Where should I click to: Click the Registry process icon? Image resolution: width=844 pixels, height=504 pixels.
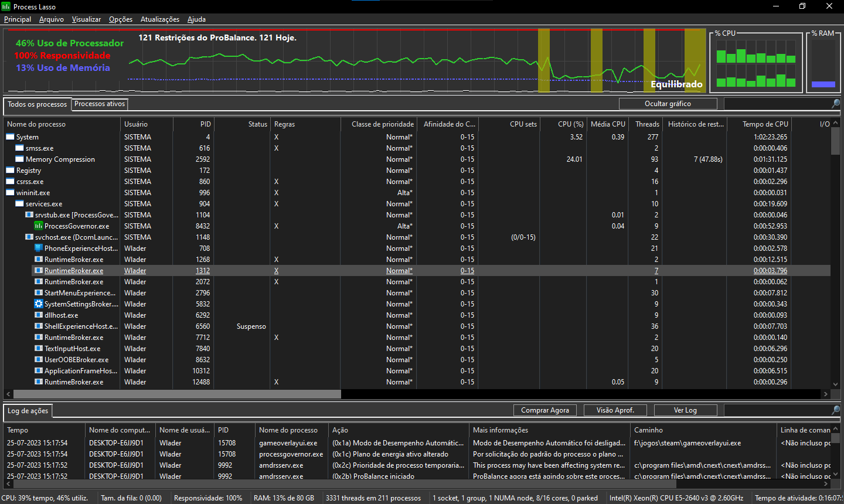pos(10,170)
